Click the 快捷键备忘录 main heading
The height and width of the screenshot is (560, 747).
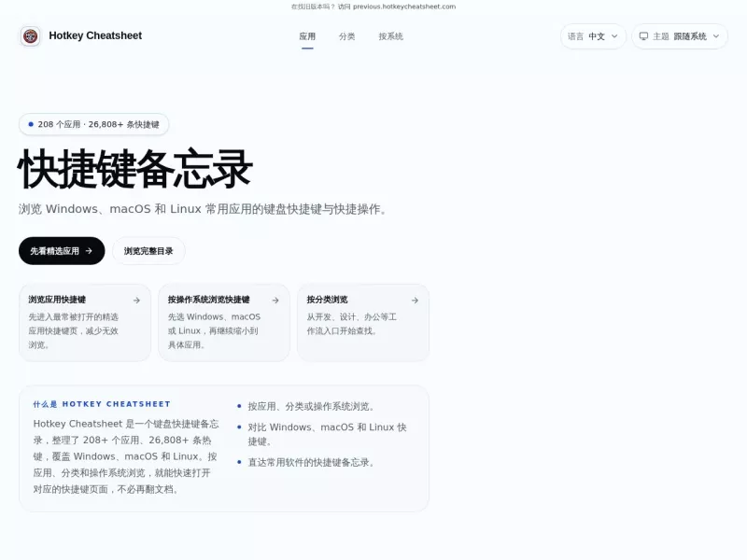134,169
